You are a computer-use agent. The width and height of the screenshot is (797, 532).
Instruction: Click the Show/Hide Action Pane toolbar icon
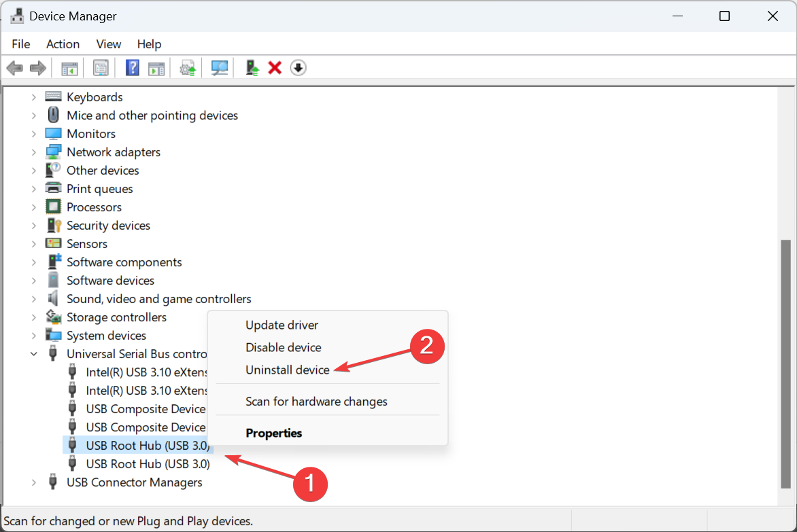156,68
